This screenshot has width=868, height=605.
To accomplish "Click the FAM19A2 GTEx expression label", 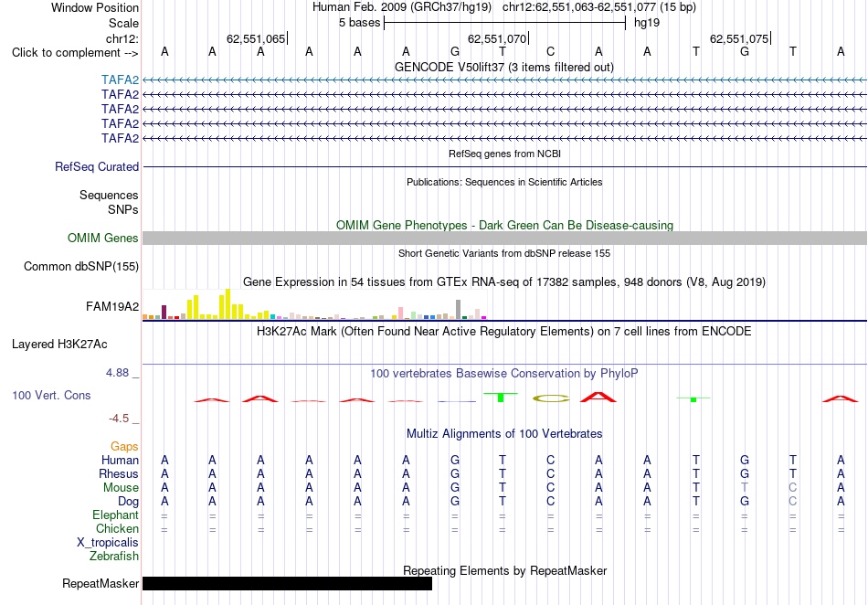I will point(112,307).
